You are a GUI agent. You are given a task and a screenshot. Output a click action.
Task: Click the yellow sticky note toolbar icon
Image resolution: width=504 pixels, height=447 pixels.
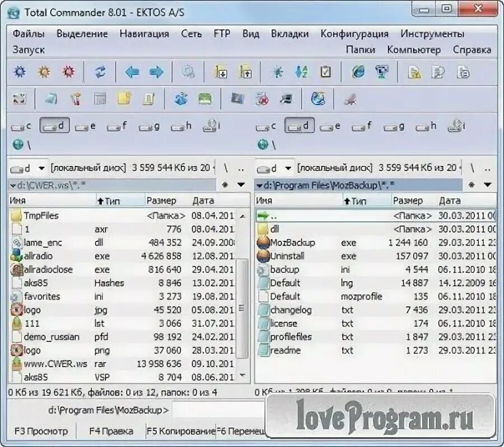pos(124,99)
